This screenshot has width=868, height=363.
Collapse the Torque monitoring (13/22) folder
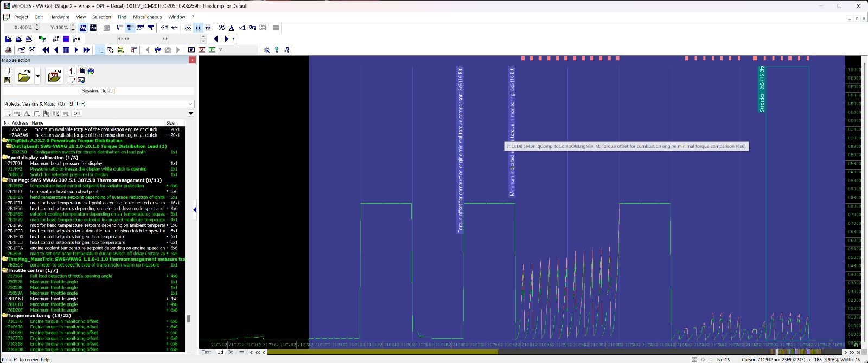(4, 315)
